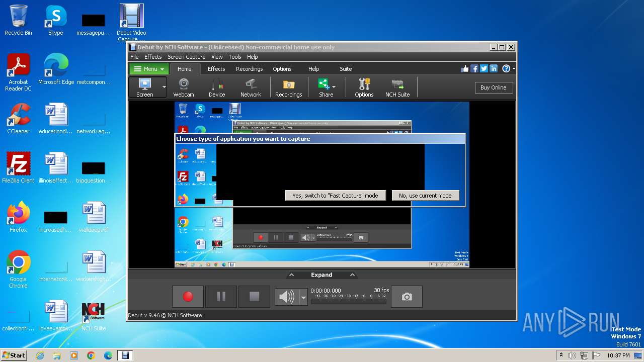Open the Options ribbon tab
This screenshot has height=362, width=644.
pos(282,69)
